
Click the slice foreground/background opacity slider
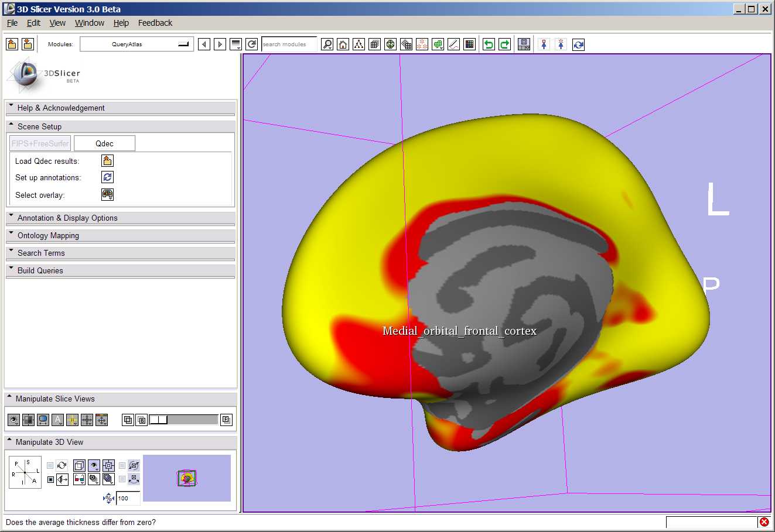183,420
